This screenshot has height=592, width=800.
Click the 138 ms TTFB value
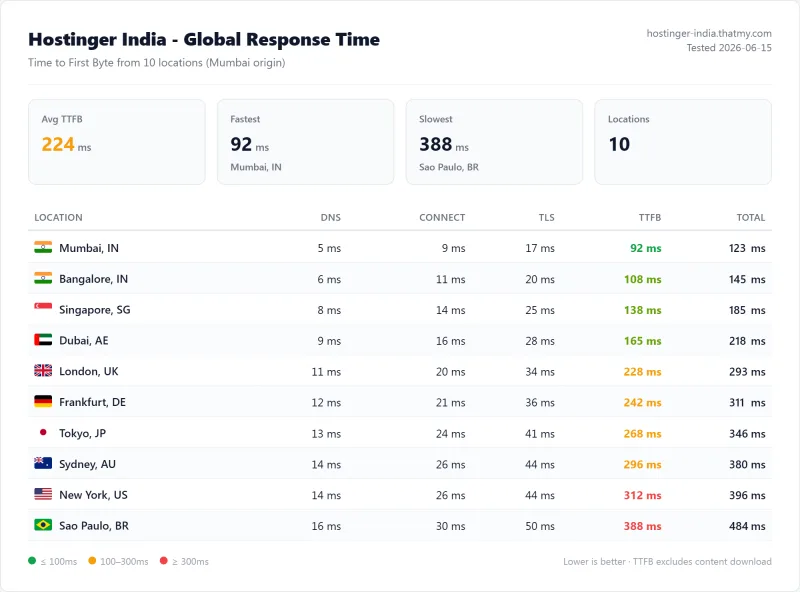(x=642, y=310)
